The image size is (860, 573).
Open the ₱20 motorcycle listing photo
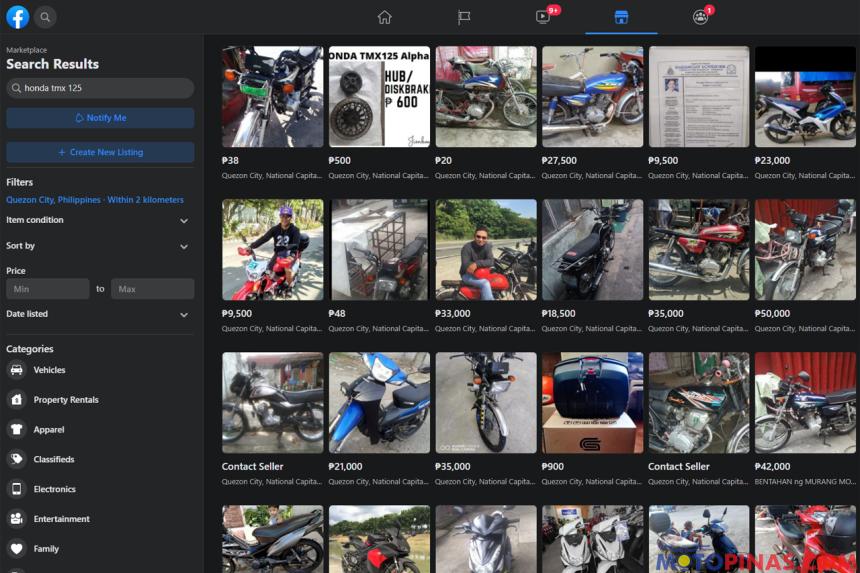click(x=486, y=97)
